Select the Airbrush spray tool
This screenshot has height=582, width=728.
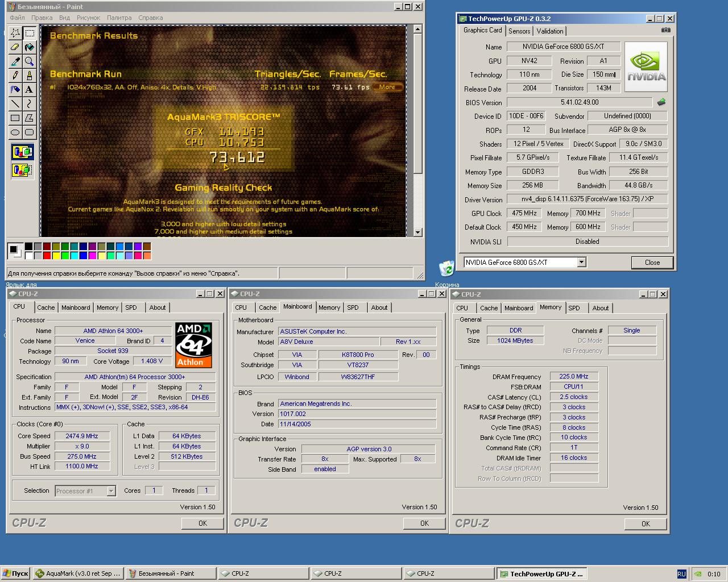click(x=15, y=90)
